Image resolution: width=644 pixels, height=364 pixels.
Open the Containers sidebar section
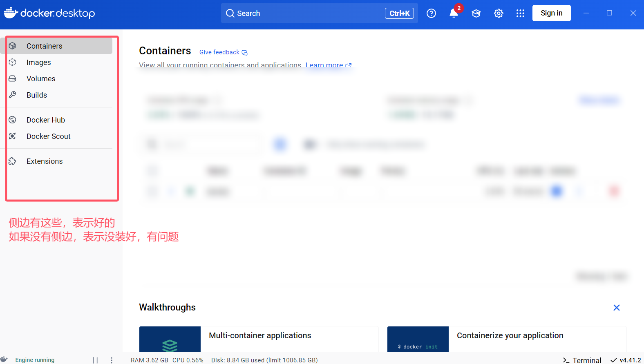click(x=57, y=46)
